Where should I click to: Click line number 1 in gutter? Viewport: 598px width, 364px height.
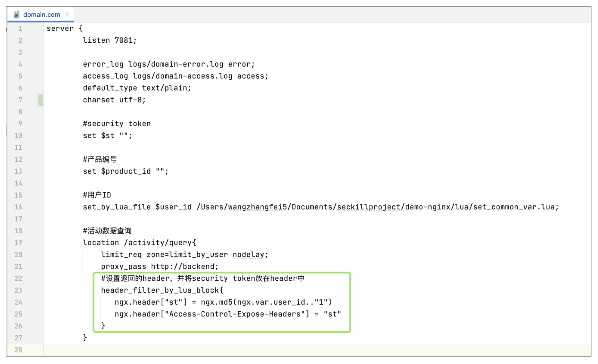[x=20, y=29]
